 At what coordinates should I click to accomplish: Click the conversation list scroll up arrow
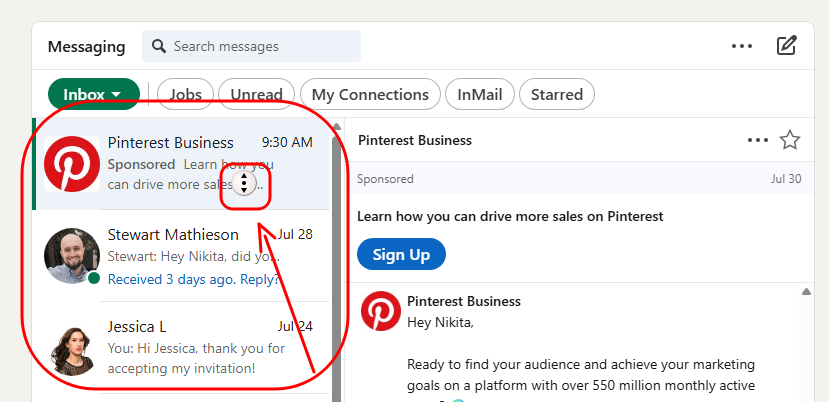coord(337,126)
